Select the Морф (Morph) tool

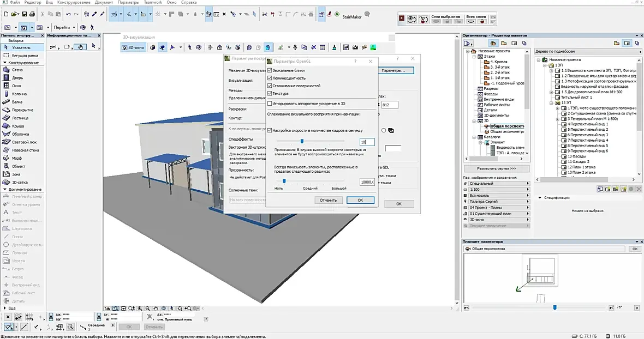(x=17, y=158)
